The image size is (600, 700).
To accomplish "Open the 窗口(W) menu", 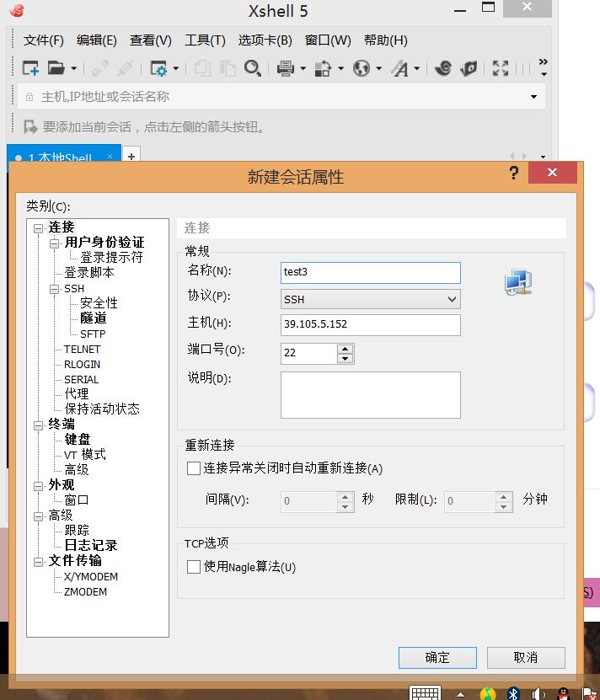I will tap(328, 40).
